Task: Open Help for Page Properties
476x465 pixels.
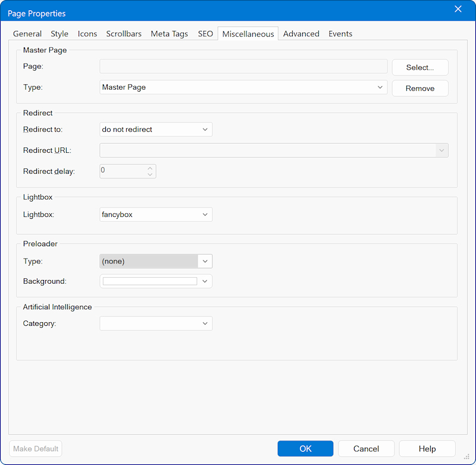Action: 427,449
